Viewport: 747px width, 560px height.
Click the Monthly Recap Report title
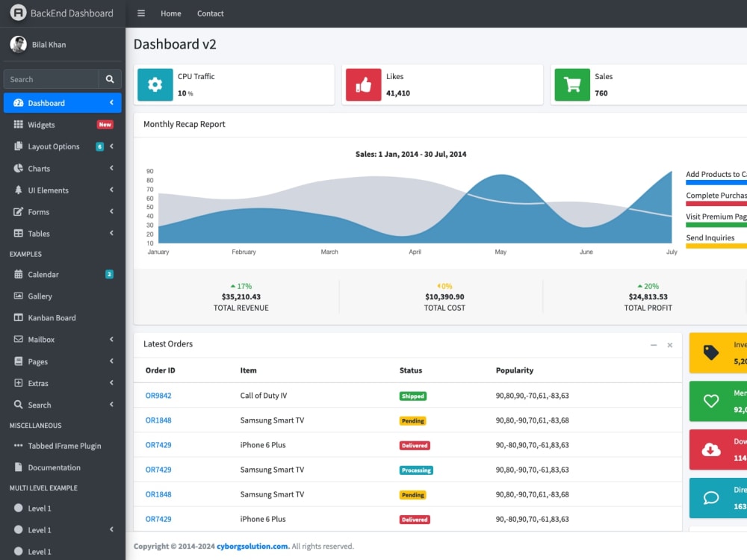185,124
